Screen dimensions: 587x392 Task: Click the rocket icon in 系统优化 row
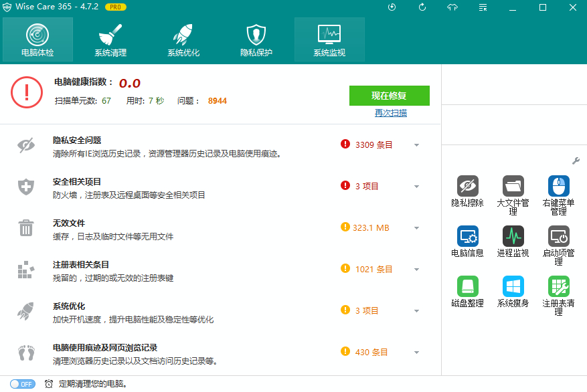tap(26, 311)
